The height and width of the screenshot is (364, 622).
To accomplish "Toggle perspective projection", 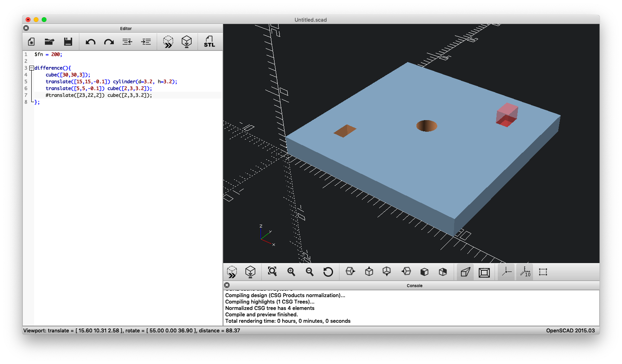I will (x=465, y=272).
